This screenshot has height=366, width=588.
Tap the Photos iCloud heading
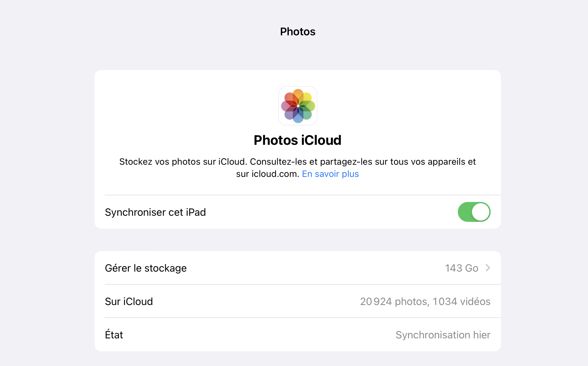pyautogui.click(x=298, y=140)
